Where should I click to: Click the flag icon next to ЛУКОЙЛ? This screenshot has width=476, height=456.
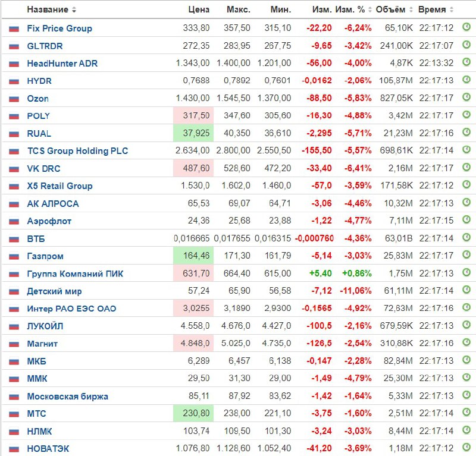(14, 326)
